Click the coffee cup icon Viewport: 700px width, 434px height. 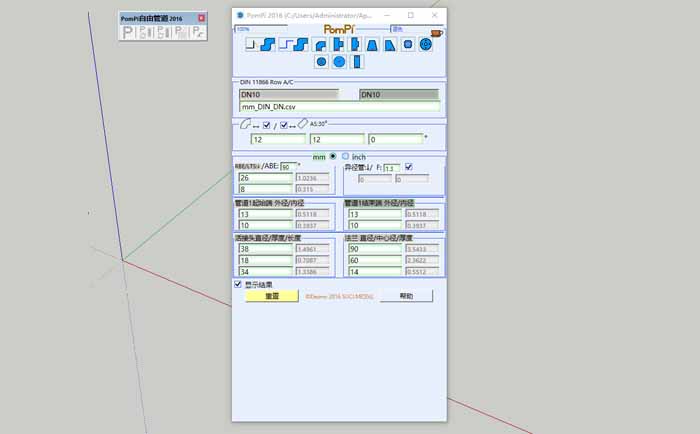pyautogui.click(x=436, y=32)
